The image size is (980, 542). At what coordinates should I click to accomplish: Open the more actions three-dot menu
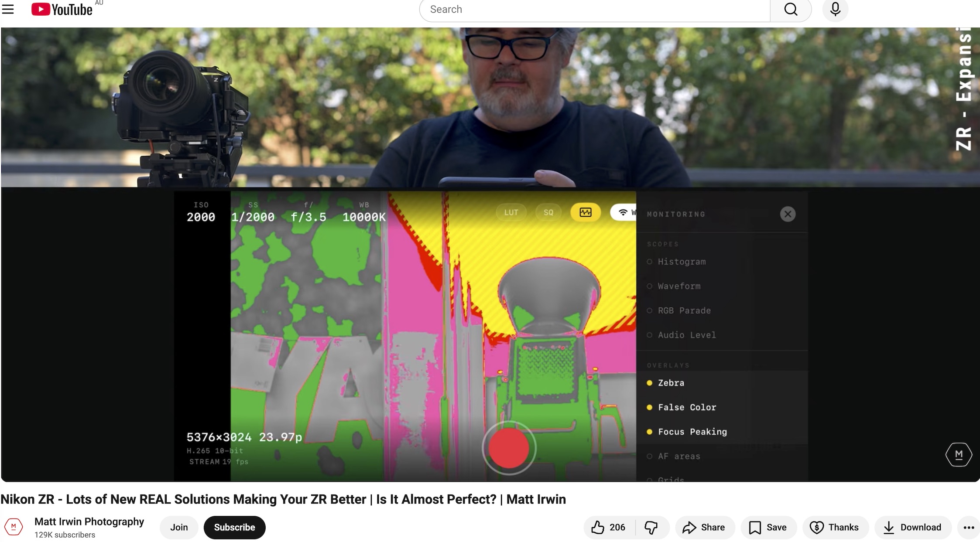(x=968, y=527)
